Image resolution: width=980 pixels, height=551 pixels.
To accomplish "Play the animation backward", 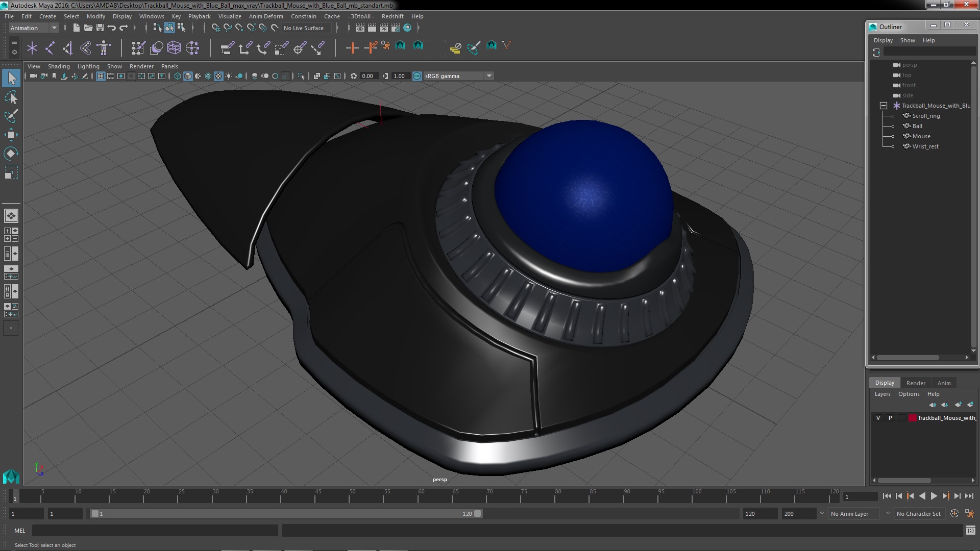I will click(x=922, y=496).
